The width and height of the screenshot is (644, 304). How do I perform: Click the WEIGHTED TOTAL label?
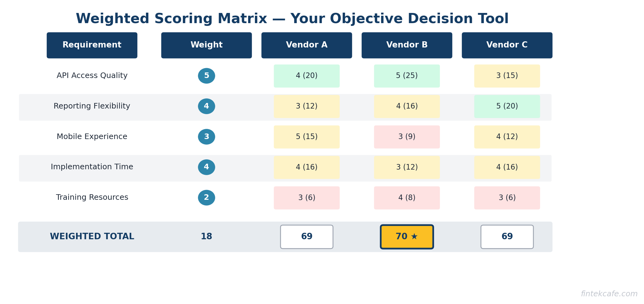(92, 237)
